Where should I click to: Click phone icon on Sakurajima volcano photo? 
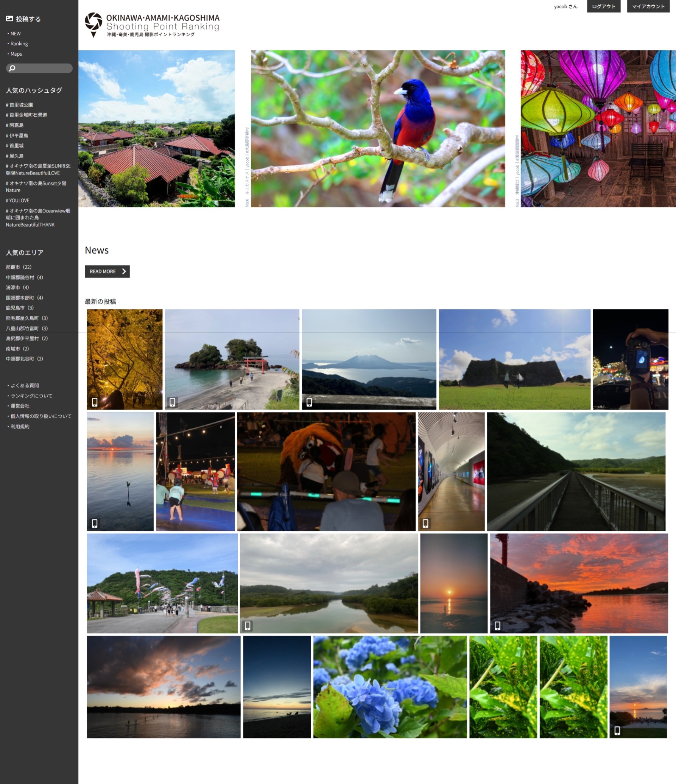click(309, 402)
